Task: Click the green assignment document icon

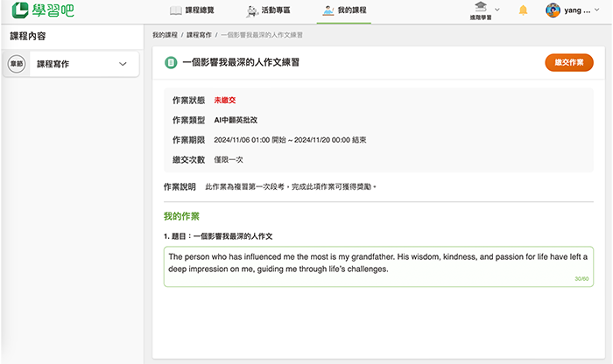Action: click(x=170, y=62)
